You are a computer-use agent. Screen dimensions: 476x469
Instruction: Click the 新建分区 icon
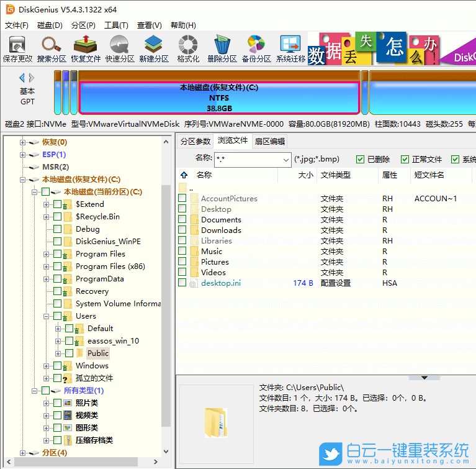click(154, 48)
